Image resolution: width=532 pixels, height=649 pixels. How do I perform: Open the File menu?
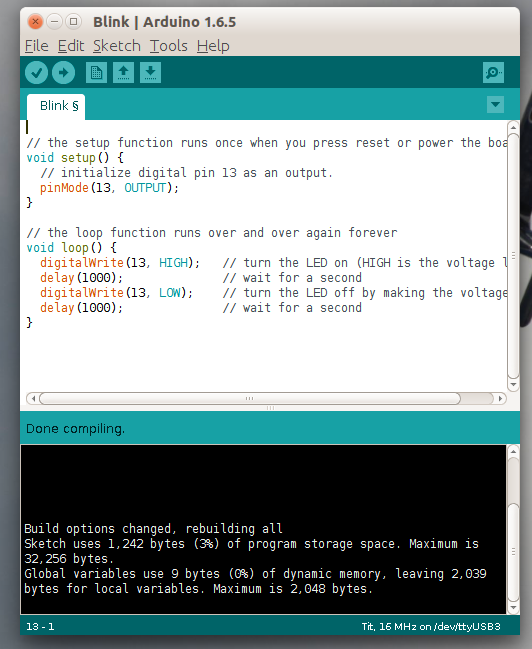pos(36,46)
